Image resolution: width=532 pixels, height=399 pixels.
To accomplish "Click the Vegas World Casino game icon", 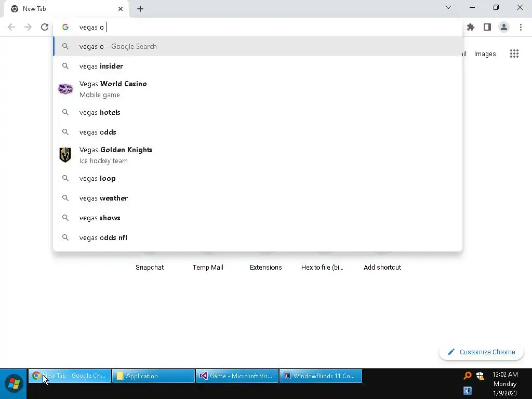I will tap(65, 89).
